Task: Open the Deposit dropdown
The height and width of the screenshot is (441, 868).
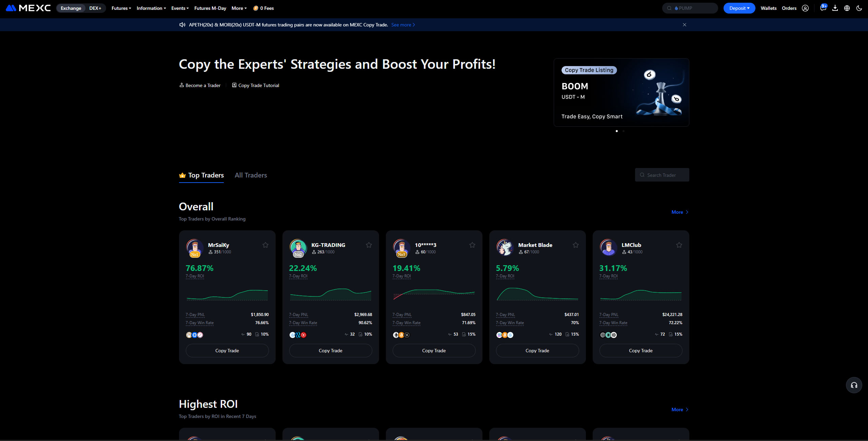Action: point(739,8)
